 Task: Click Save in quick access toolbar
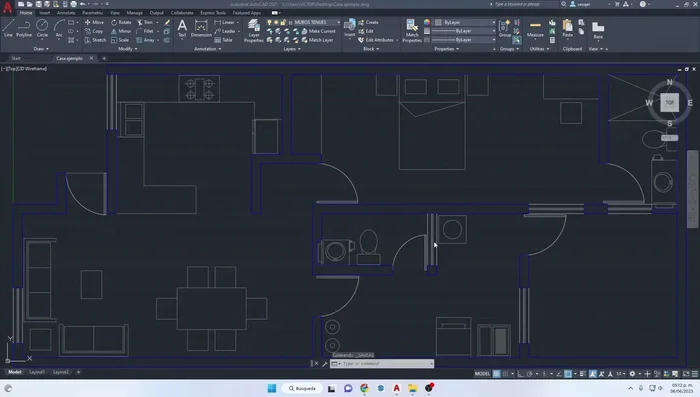point(38,4)
